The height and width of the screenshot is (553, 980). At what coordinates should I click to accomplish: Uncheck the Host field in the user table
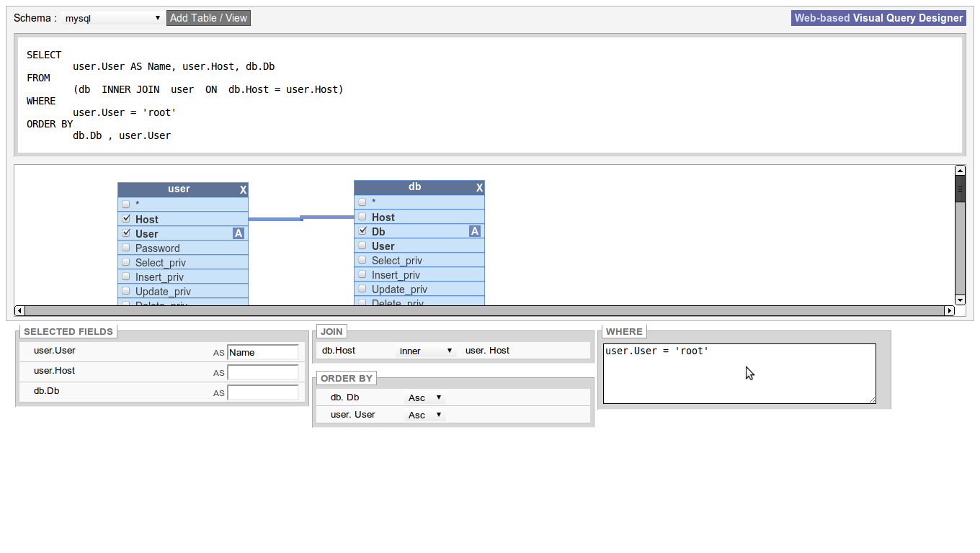(x=126, y=218)
